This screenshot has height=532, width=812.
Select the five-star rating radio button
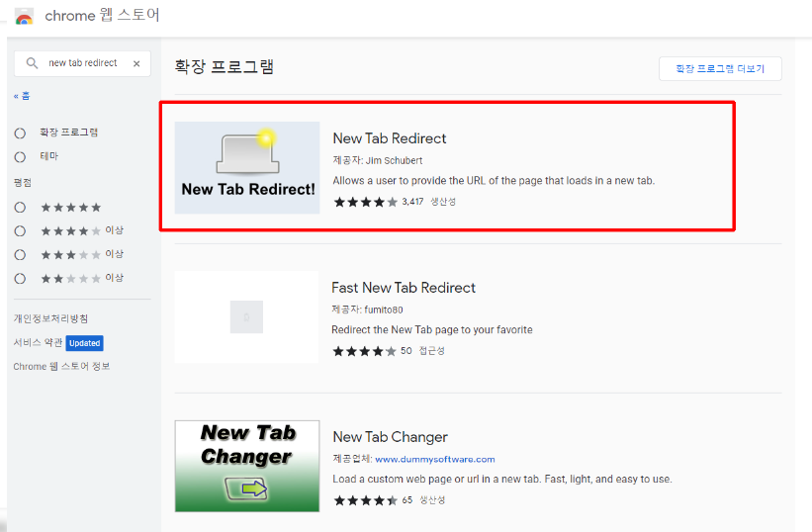(x=20, y=208)
